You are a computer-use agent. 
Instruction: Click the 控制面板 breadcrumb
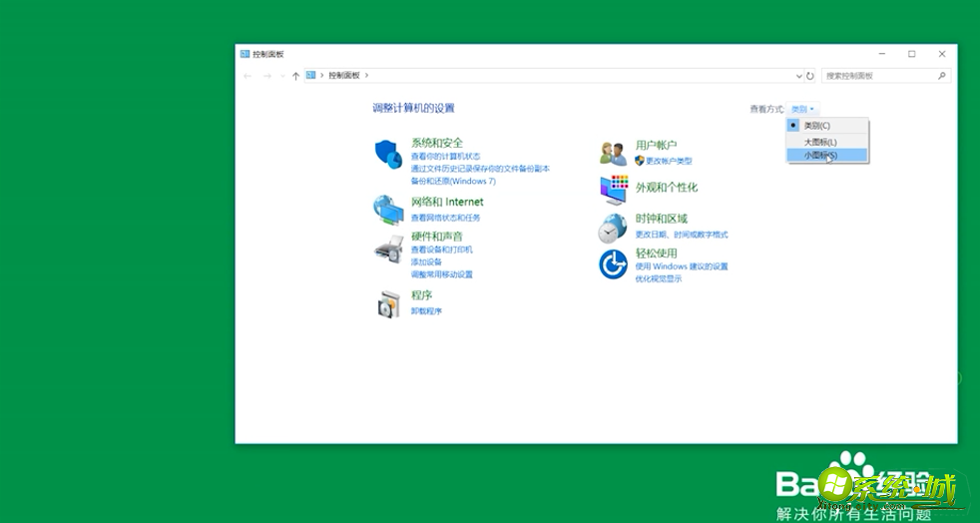coord(344,75)
